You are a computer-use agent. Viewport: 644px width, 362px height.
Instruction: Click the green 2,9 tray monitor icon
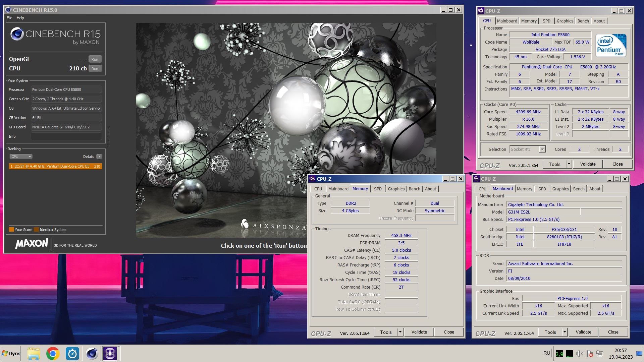point(559,354)
